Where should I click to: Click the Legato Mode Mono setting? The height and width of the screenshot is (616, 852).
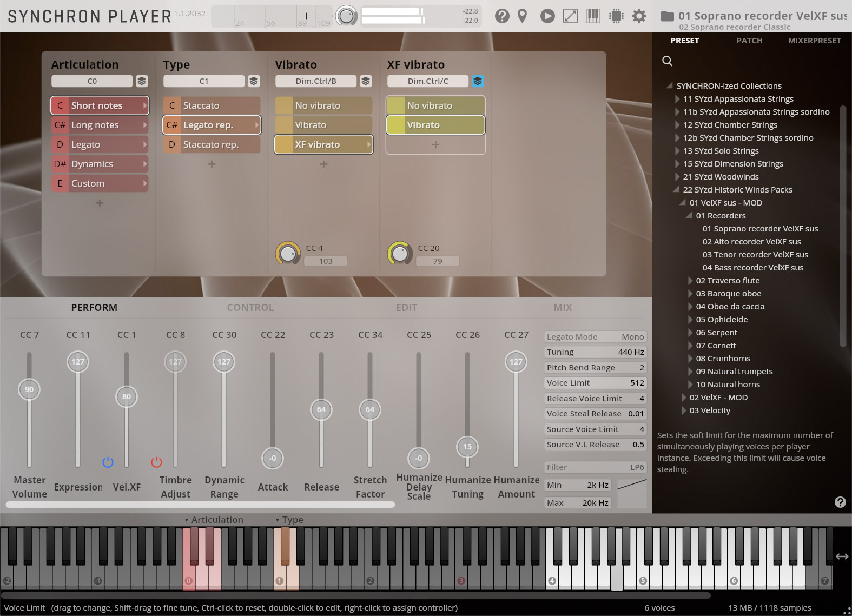[595, 337]
